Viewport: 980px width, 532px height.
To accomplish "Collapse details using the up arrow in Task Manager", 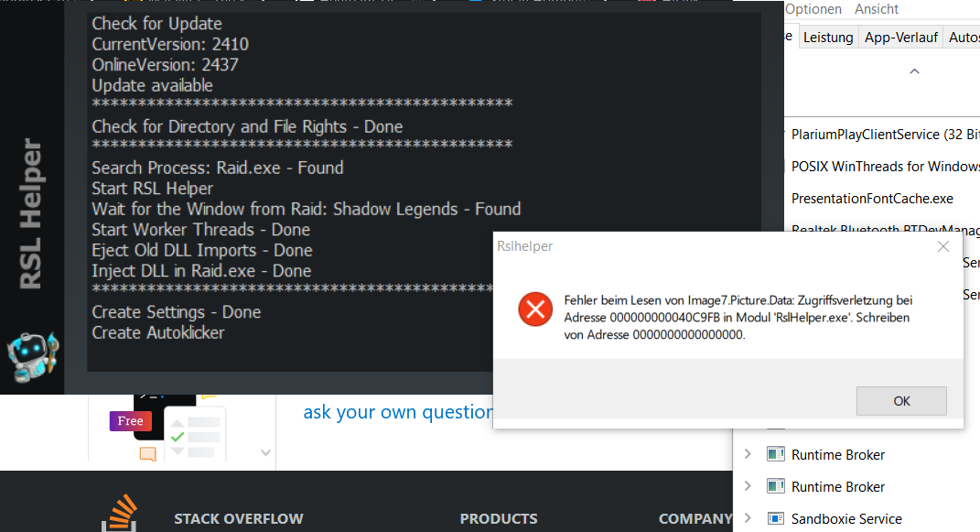I will click(x=914, y=71).
